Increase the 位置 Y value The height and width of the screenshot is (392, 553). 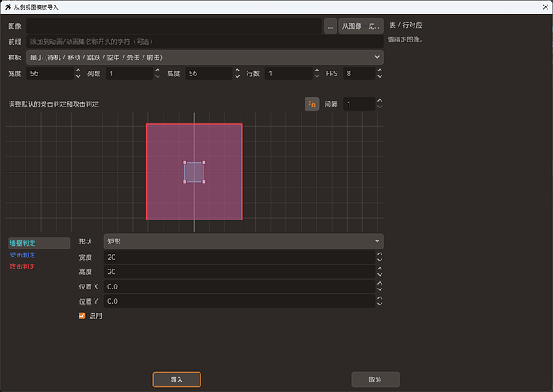click(380, 298)
